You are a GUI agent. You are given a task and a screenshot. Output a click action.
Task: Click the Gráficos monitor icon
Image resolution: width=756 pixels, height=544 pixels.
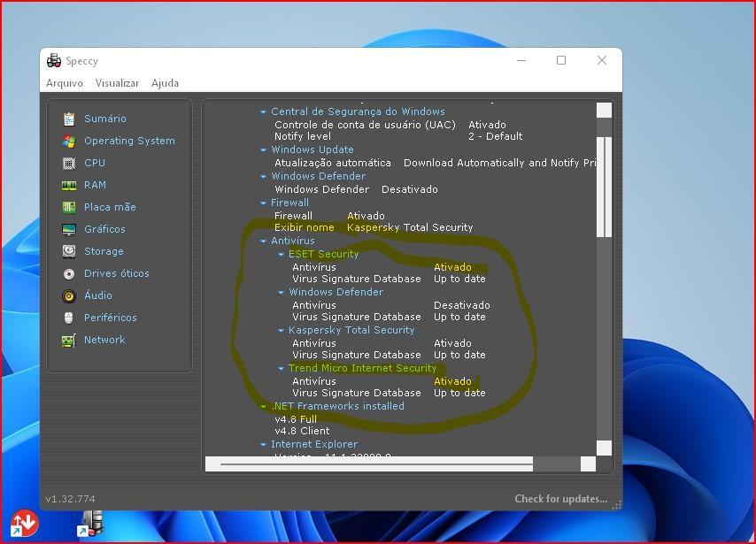tap(69, 229)
